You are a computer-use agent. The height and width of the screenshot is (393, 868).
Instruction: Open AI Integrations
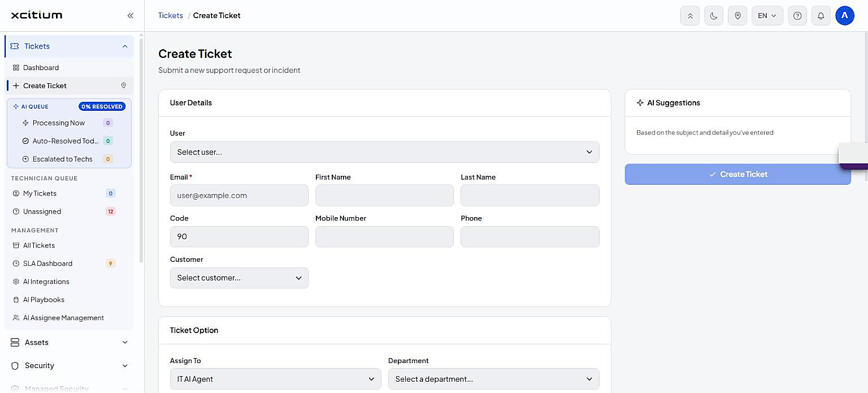70,282
